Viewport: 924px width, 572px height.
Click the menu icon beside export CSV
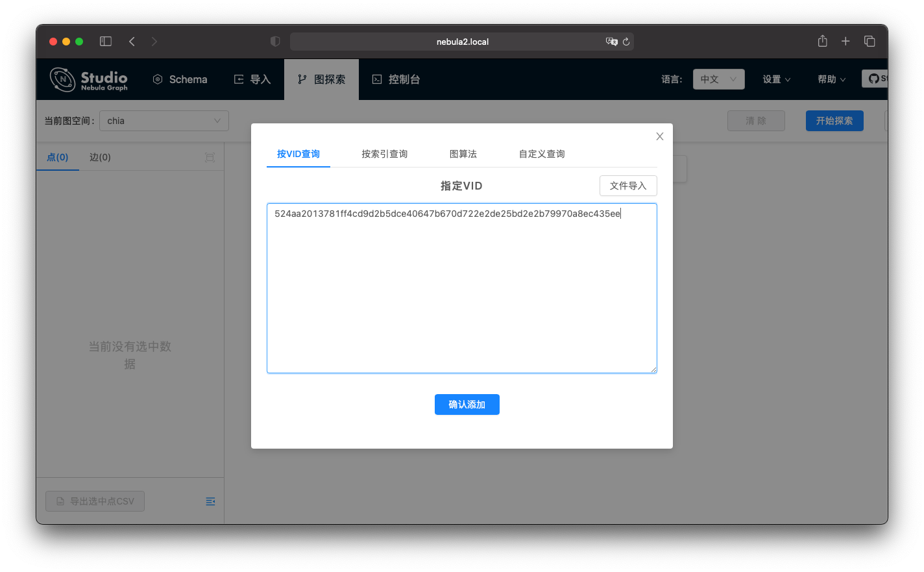click(x=210, y=501)
